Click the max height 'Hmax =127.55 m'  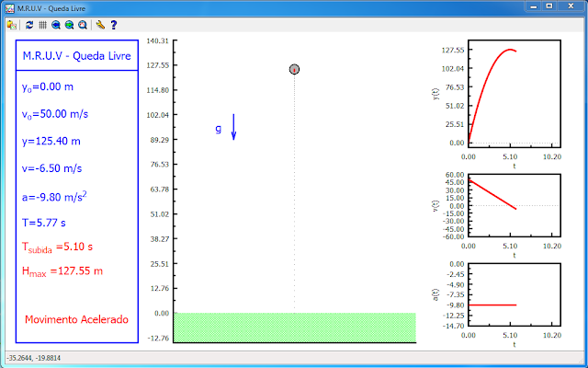point(62,271)
